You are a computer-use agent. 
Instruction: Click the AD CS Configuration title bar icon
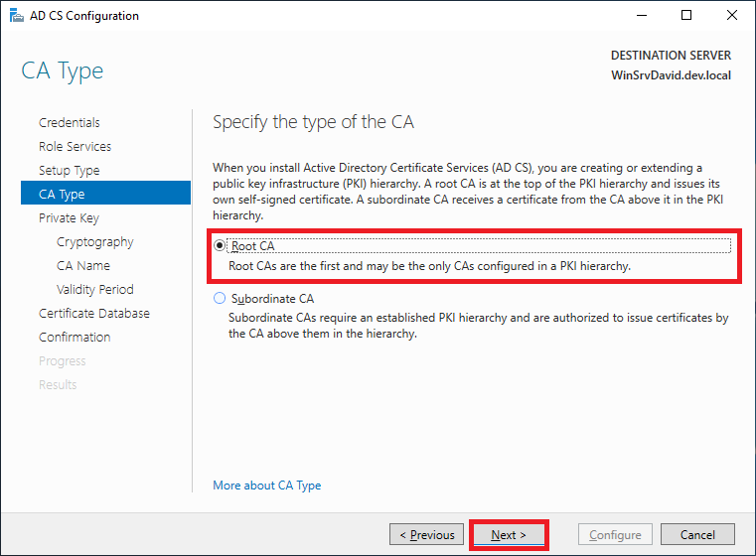(x=14, y=16)
